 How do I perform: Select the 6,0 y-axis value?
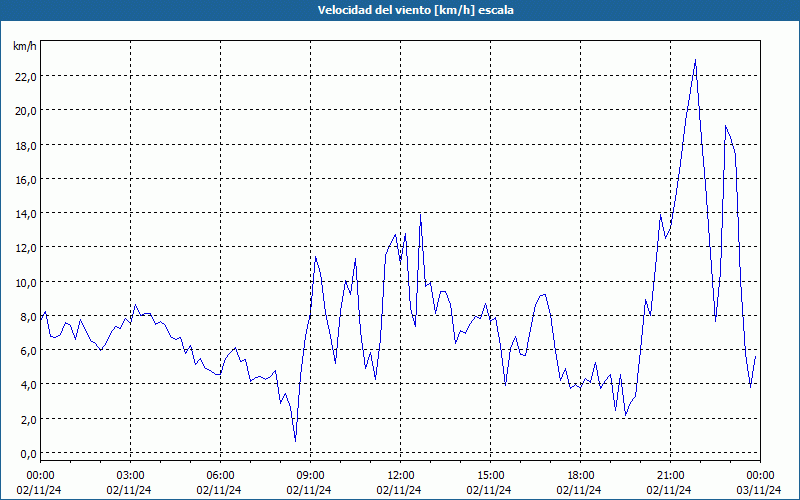click(x=28, y=351)
